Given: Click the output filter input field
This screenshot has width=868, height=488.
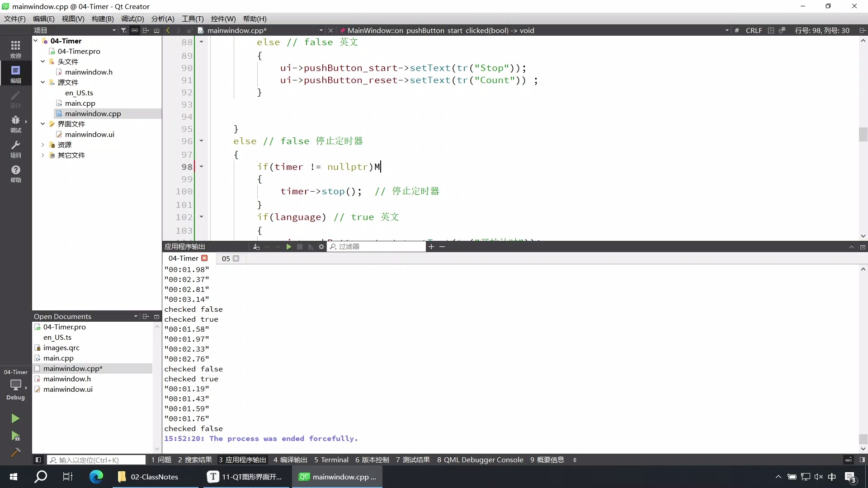Looking at the screenshot, I should tap(379, 247).
